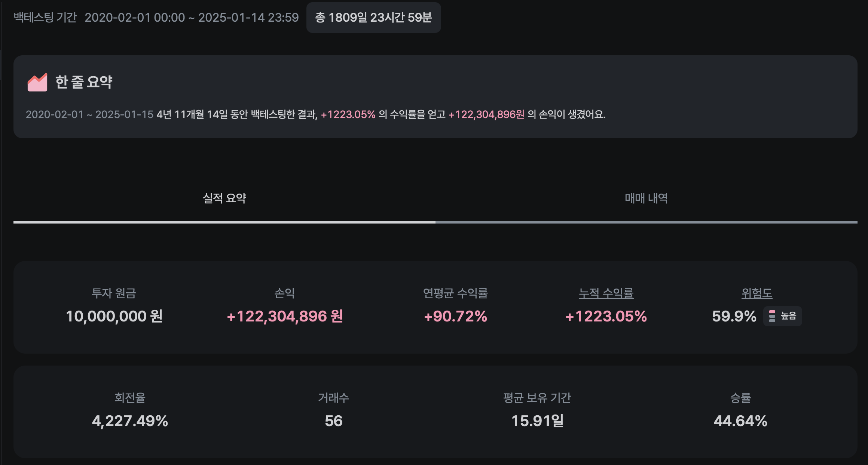Viewport: 868px width, 465px height.
Task: Click the +122,304,896 원 profit figure in stats
Action: (285, 316)
